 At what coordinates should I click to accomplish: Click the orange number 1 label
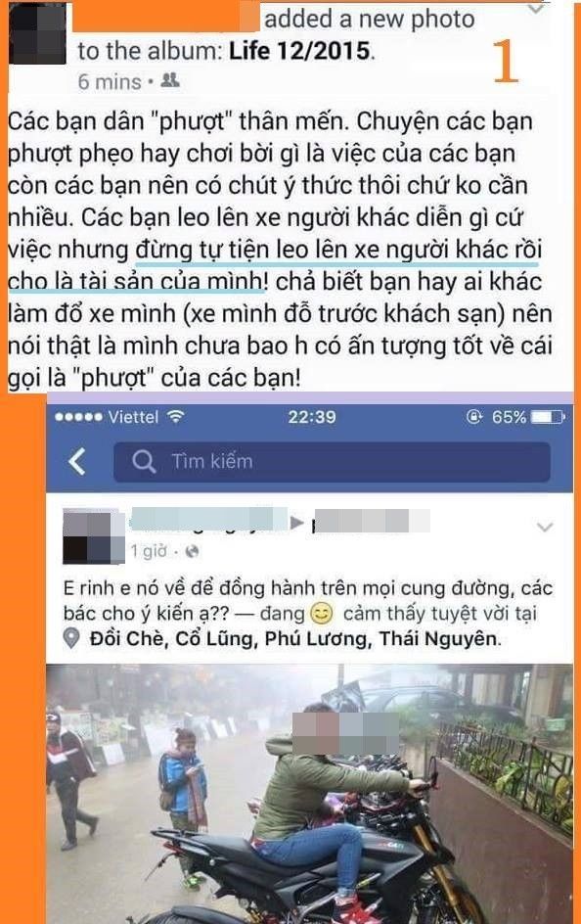[505, 61]
